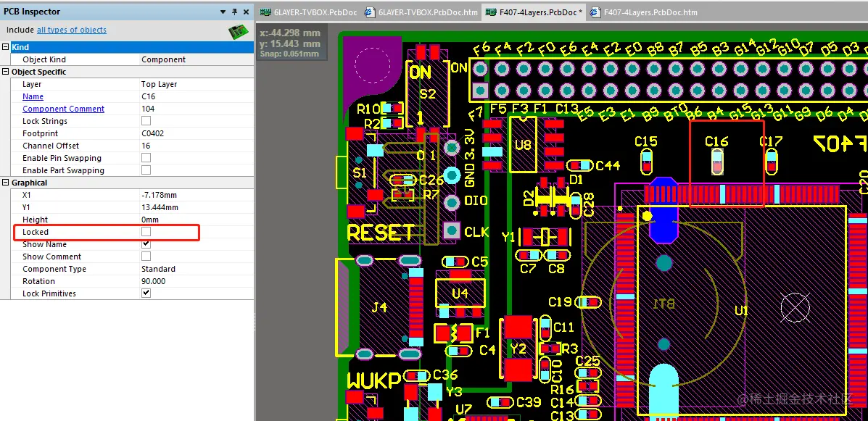The height and width of the screenshot is (421, 868).
Task: Collapse the Graphical section
Action: tap(6, 183)
